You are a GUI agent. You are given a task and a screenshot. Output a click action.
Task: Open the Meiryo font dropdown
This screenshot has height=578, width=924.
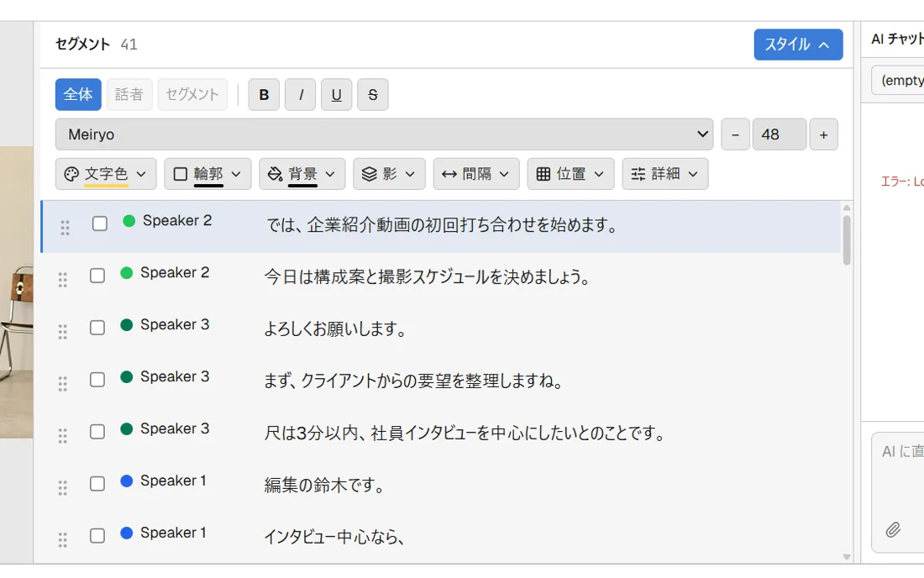click(x=384, y=134)
